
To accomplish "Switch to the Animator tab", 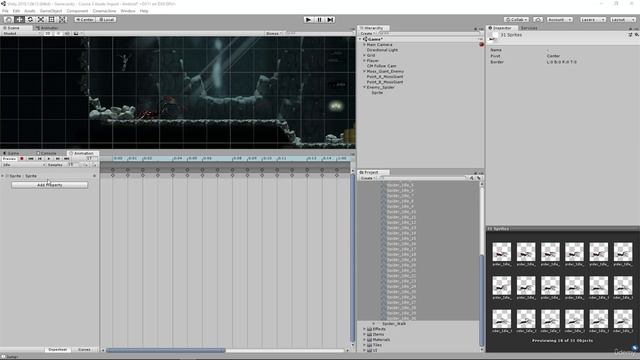I will pyautogui.click(x=47, y=28).
